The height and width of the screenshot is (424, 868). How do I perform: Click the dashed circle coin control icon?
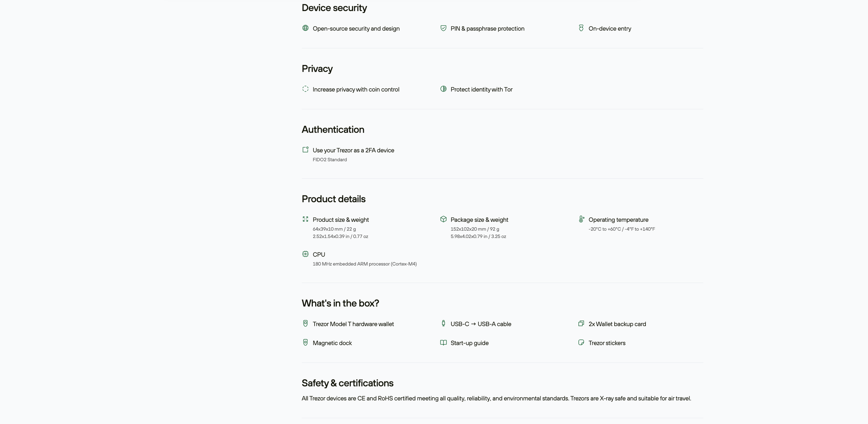click(305, 89)
